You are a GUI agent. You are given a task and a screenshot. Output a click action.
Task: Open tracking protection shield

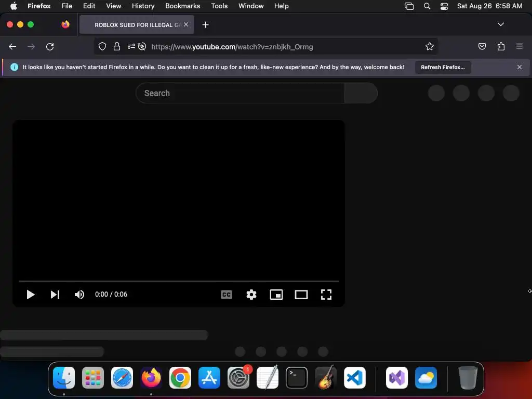102,46
